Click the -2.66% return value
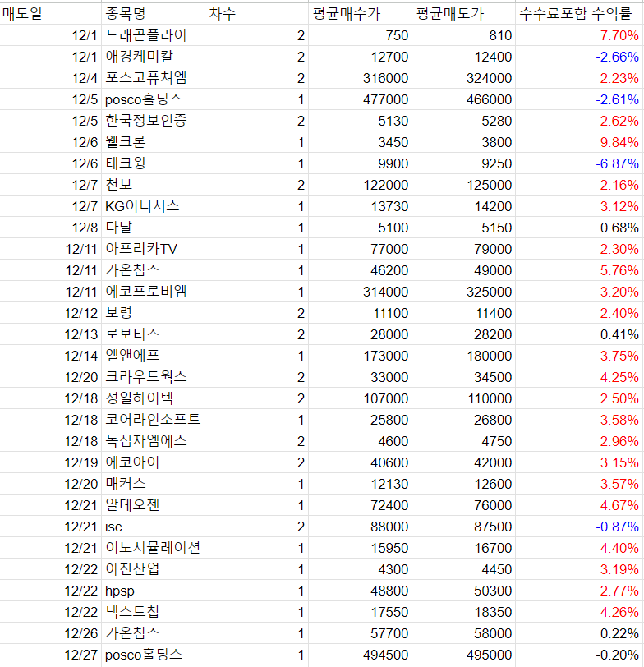This screenshot has width=644, height=667. coord(579,57)
